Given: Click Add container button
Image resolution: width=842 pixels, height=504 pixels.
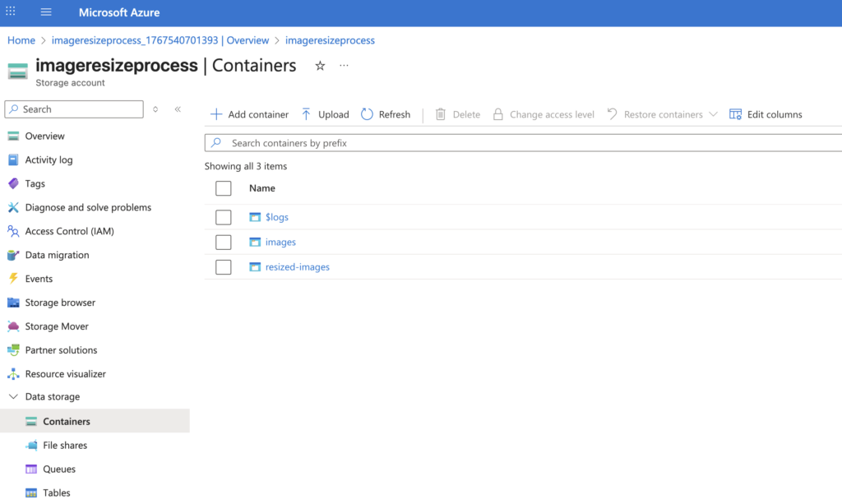Looking at the screenshot, I should click(x=249, y=114).
